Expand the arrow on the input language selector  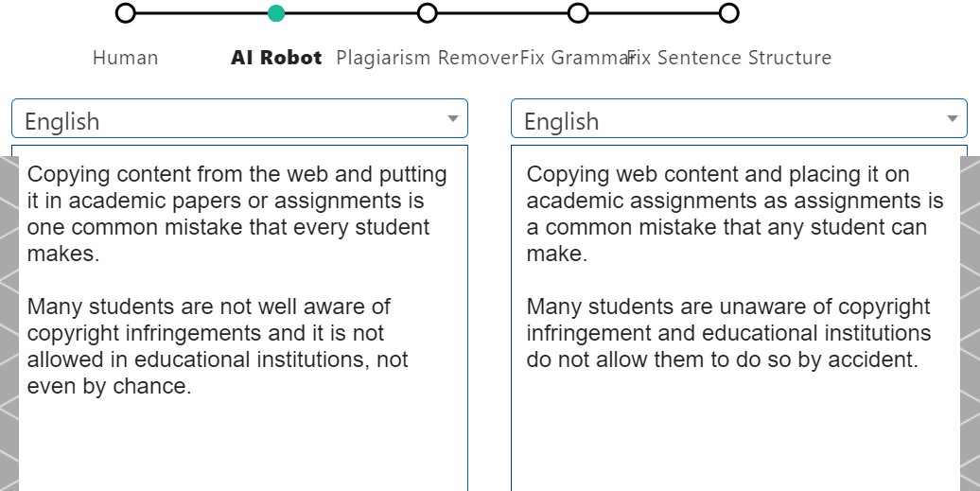tap(453, 119)
